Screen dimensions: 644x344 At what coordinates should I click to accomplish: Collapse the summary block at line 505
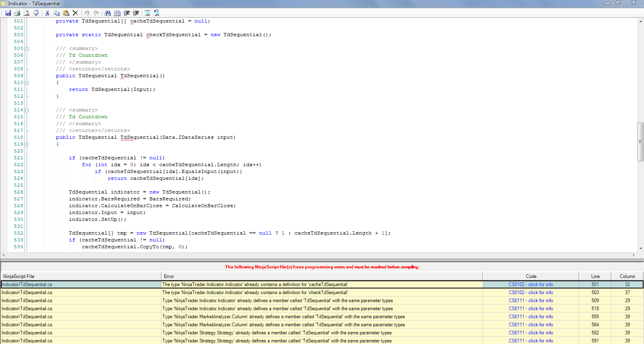(27, 49)
